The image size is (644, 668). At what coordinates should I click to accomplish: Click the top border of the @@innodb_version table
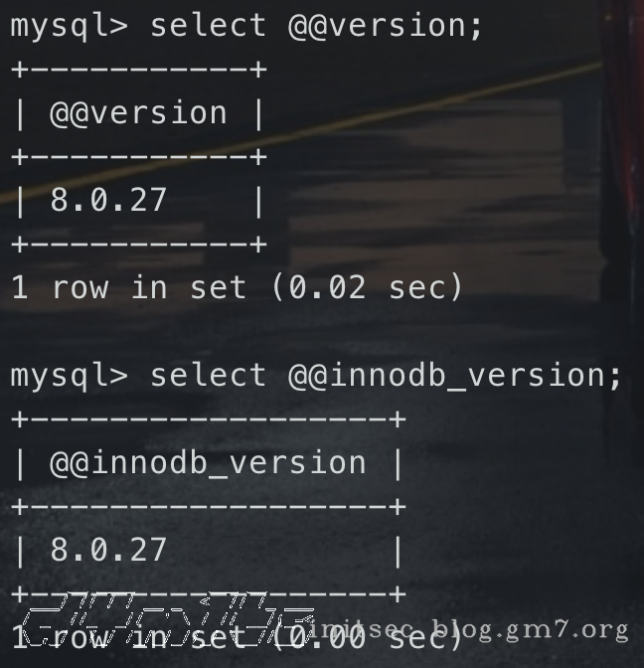point(208,418)
